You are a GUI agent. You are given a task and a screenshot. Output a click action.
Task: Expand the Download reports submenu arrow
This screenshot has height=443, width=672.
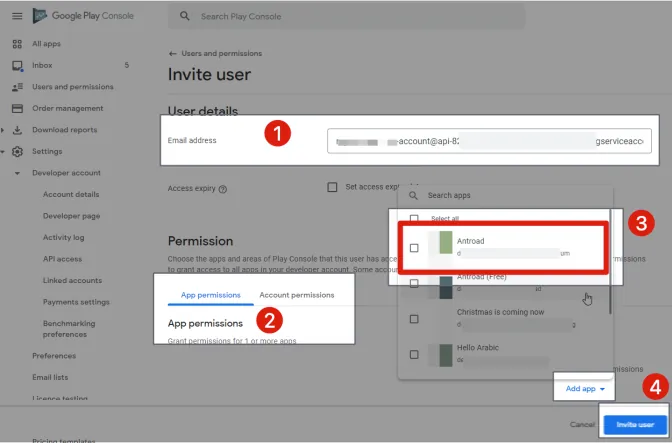coord(4,130)
